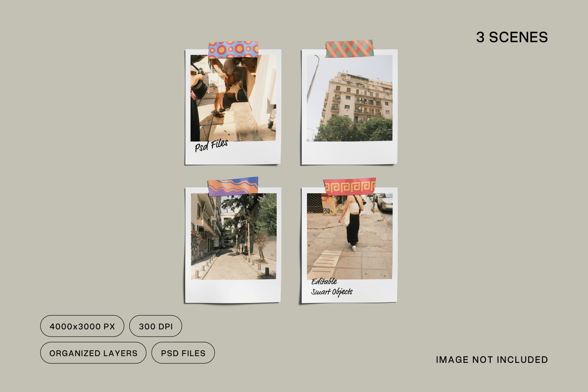Image resolution: width=588 pixels, height=392 pixels.
Task: Click the blank white strip of building polaroid
Action: coord(349,152)
